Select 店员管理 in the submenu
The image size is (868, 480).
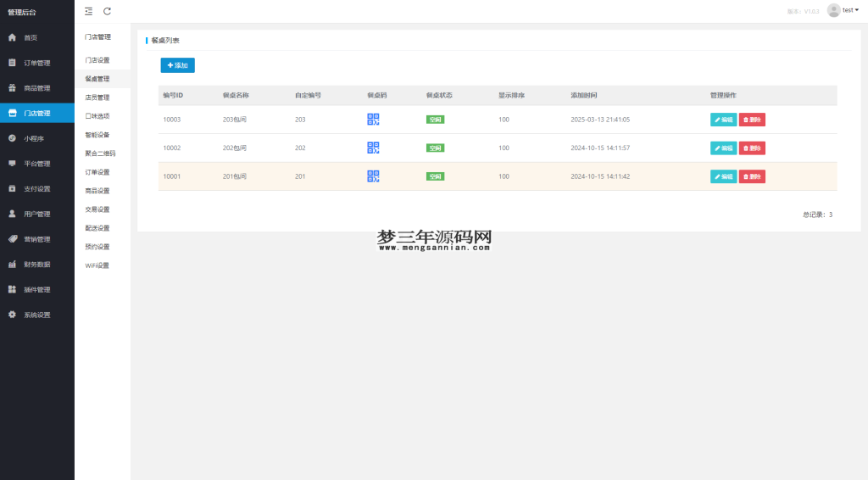97,98
